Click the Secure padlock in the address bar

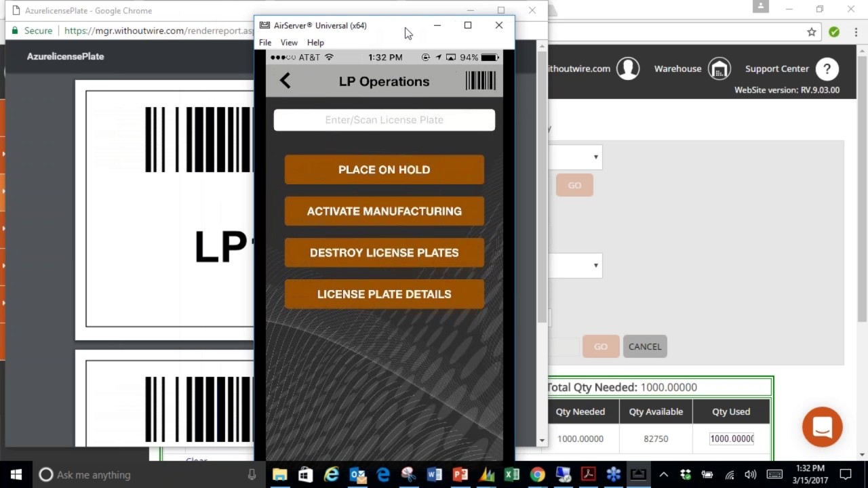pyautogui.click(x=16, y=30)
